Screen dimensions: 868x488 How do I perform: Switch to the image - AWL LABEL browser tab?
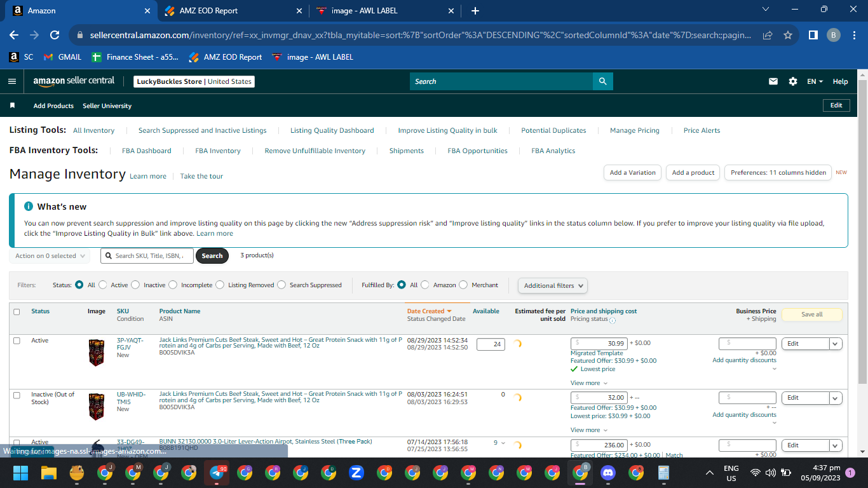(385, 11)
